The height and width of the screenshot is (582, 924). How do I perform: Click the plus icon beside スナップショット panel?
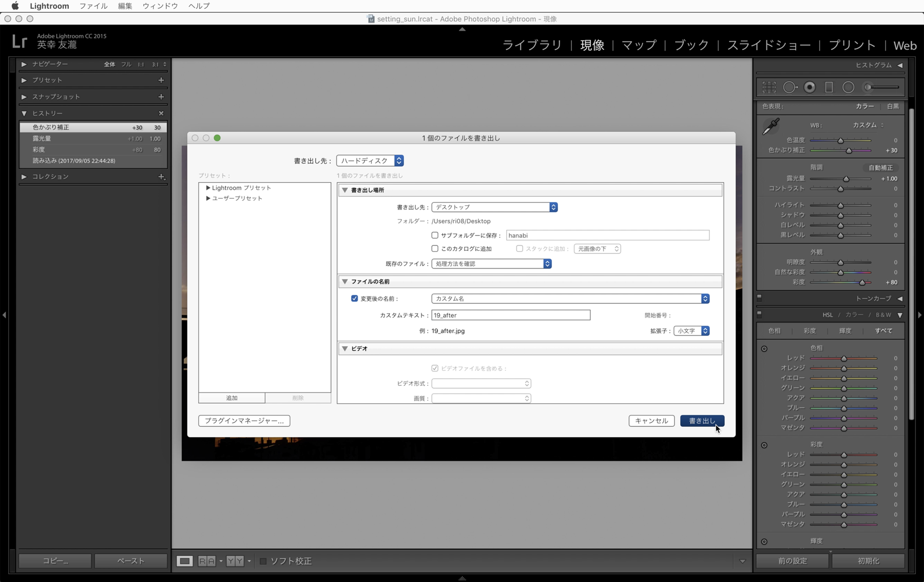pos(161,97)
